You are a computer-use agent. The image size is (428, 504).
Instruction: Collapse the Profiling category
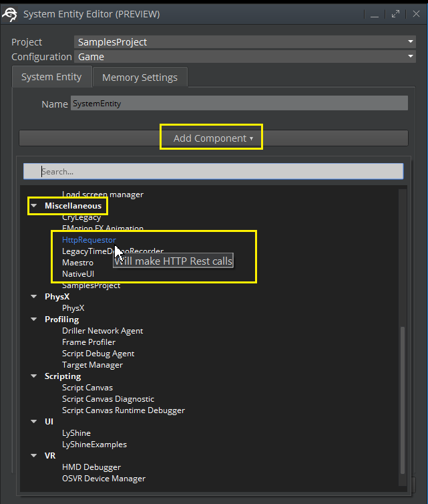point(33,320)
